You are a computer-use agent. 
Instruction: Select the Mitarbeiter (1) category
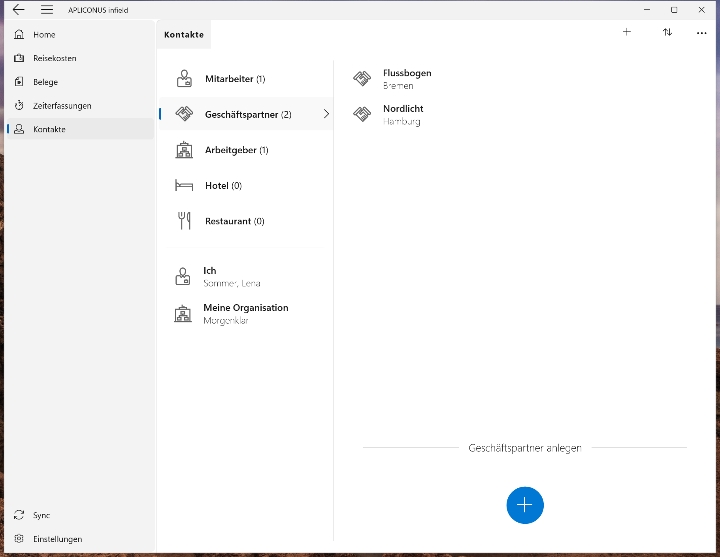(246, 79)
